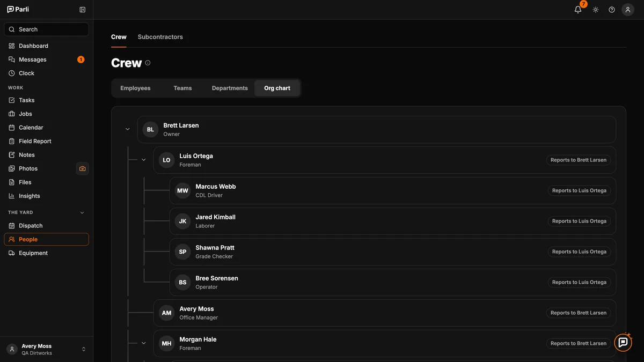Click the People item in sidebar

pyautogui.click(x=46, y=239)
